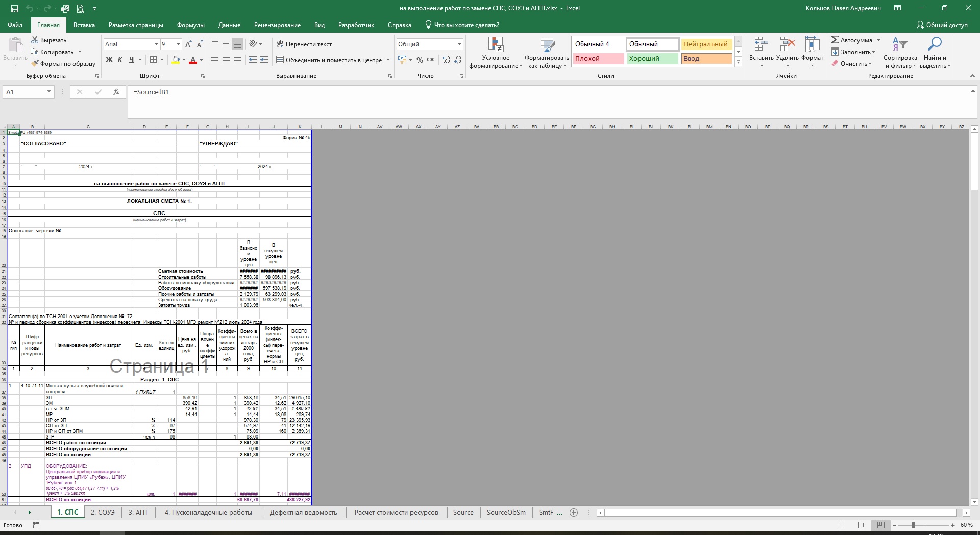
Task: Click the zoom slider in status bar
Action: [913, 525]
